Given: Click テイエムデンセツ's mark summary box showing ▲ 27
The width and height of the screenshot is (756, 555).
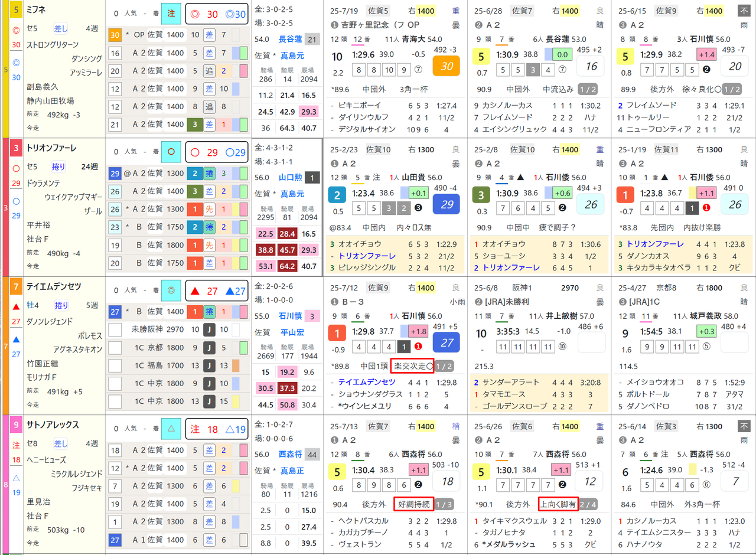Looking at the screenshot, I should tap(217, 290).
